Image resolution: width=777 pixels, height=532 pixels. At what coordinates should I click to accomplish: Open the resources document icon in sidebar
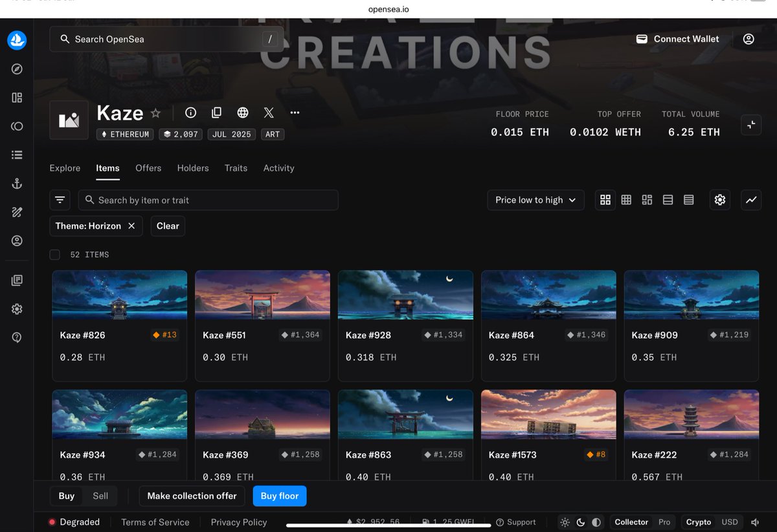point(17,280)
